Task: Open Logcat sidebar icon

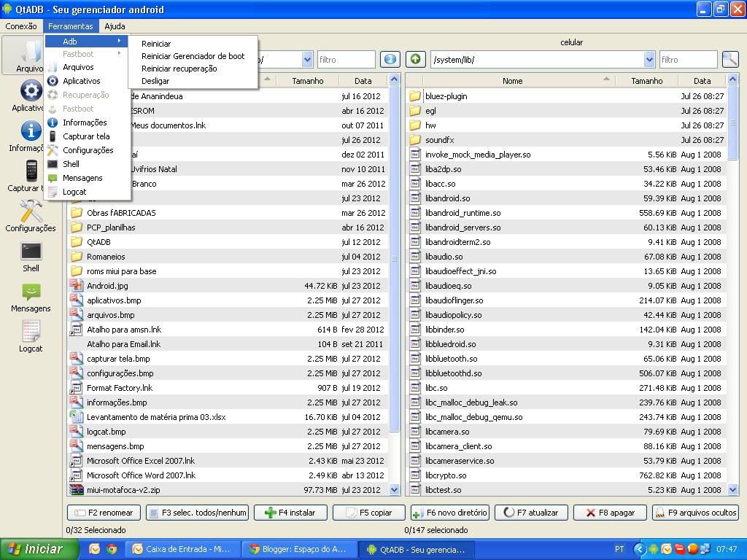Action: coord(31,331)
